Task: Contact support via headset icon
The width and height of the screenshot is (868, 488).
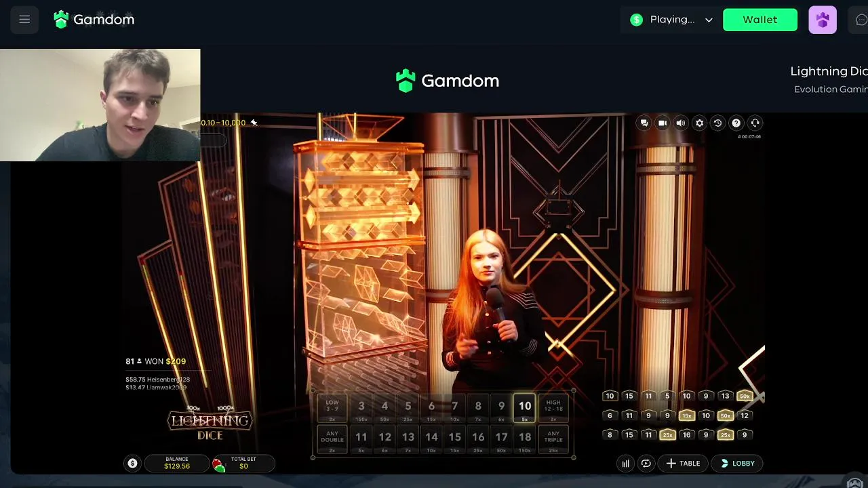Action: coord(755,123)
